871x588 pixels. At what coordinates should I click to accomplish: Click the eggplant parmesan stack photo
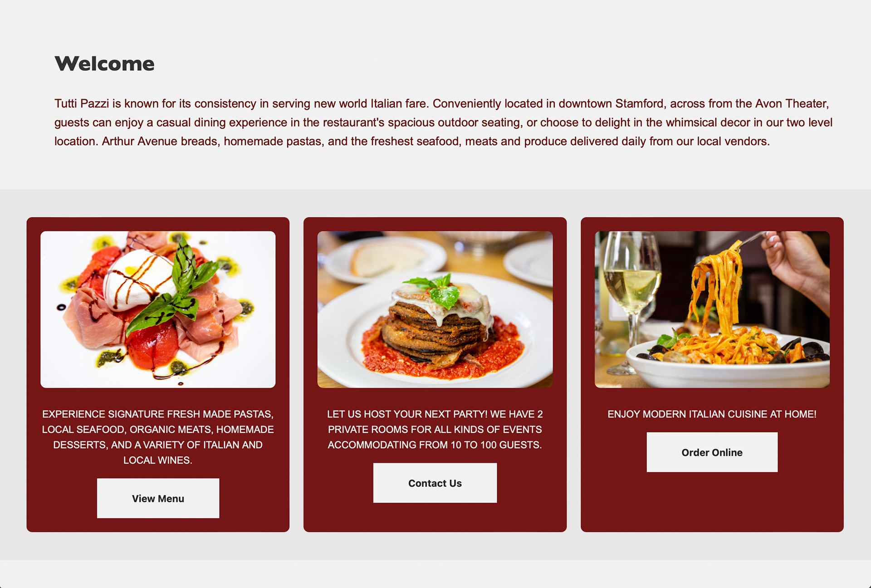[435, 309]
